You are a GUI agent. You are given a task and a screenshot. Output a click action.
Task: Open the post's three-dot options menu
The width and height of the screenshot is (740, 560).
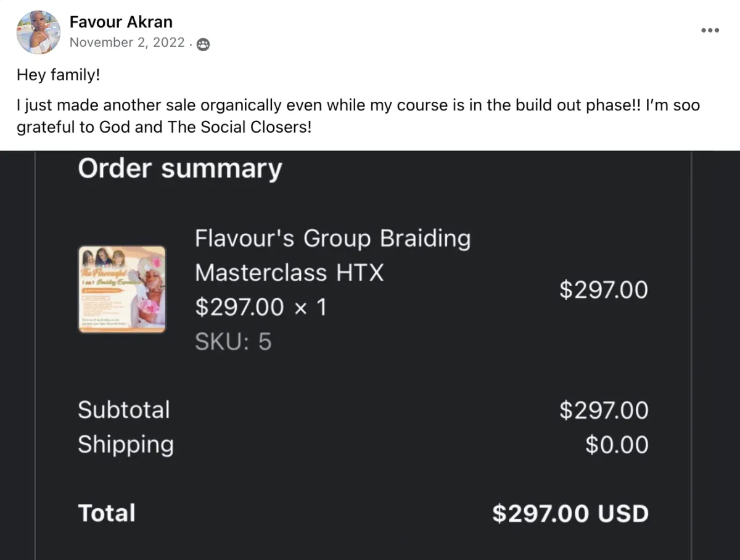coord(710,30)
